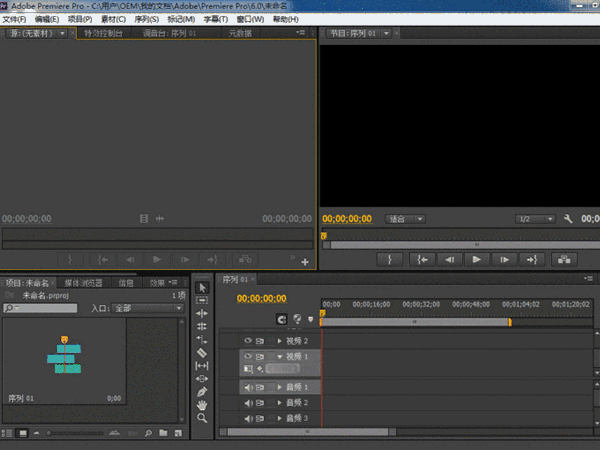Click the Set Display Style icon on 视频 1

[x=248, y=369]
